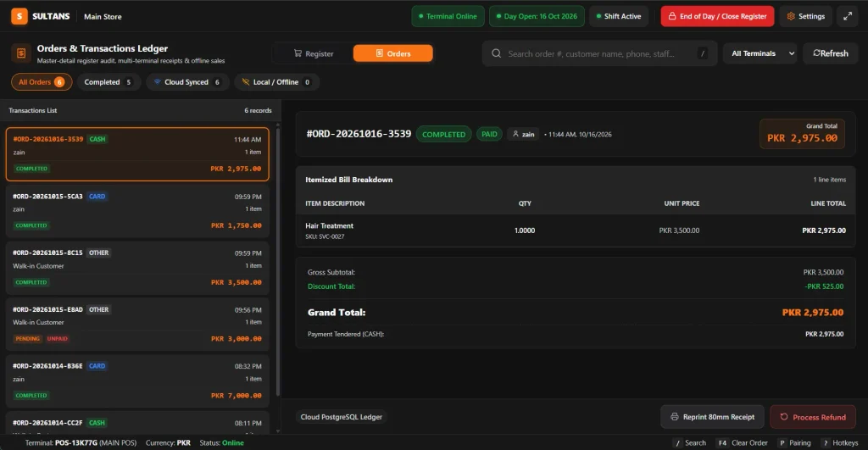The height and width of the screenshot is (450, 868).
Task: Click Process Refund
Action: [x=813, y=417]
